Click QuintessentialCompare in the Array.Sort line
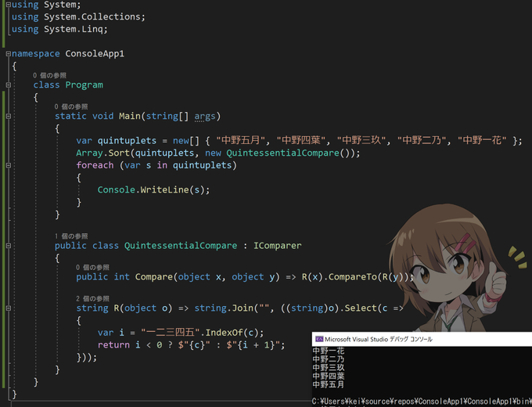The width and height of the screenshot is (532, 407). (282, 153)
